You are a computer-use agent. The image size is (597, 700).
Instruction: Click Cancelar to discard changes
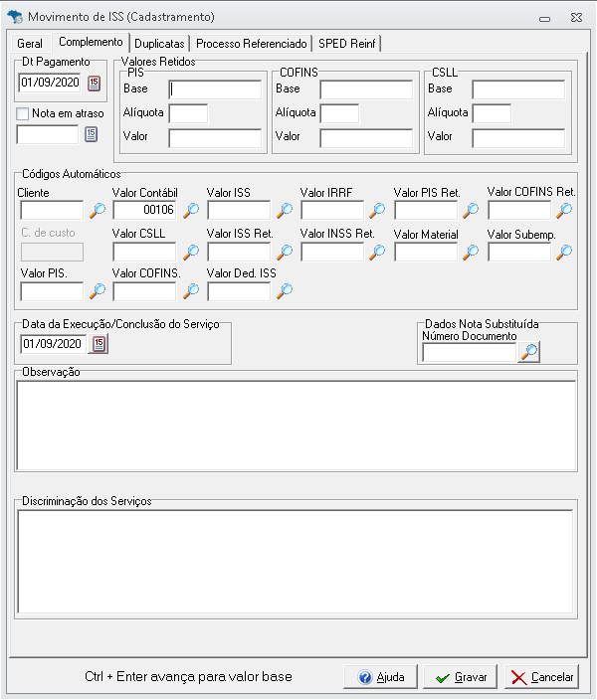pyautogui.click(x=541, y=677)
